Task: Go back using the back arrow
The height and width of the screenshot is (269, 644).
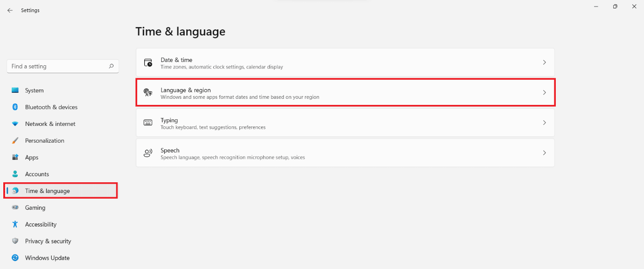Action: coord(10,10)
